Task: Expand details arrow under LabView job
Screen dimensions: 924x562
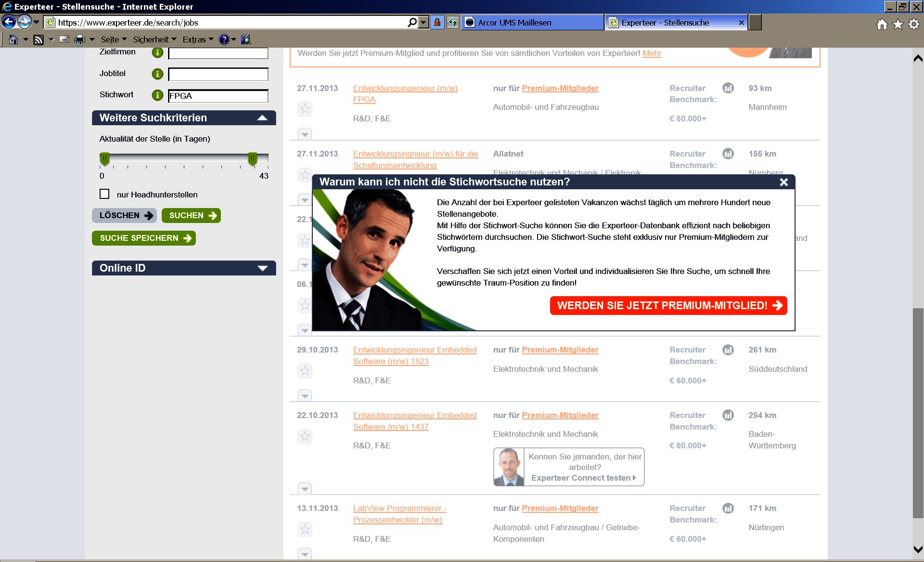Action: click(x=305, y=554)
